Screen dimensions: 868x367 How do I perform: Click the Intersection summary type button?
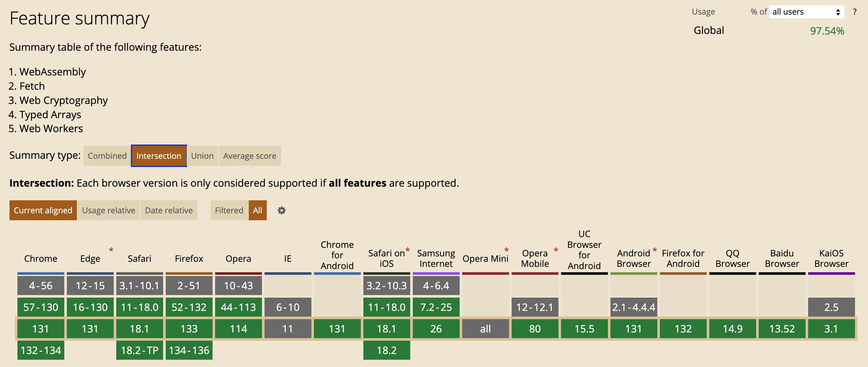pyautogui.click(x=159, y=156)
